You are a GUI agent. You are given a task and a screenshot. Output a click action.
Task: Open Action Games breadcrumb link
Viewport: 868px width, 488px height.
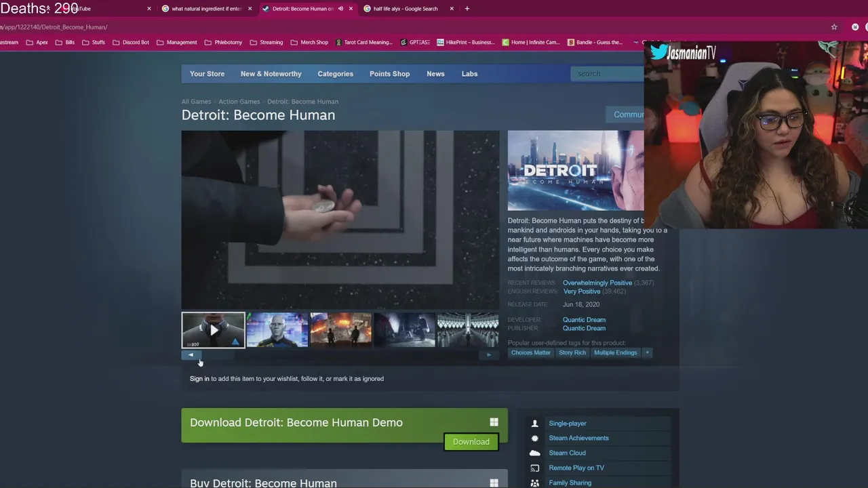tap(239, 102)
